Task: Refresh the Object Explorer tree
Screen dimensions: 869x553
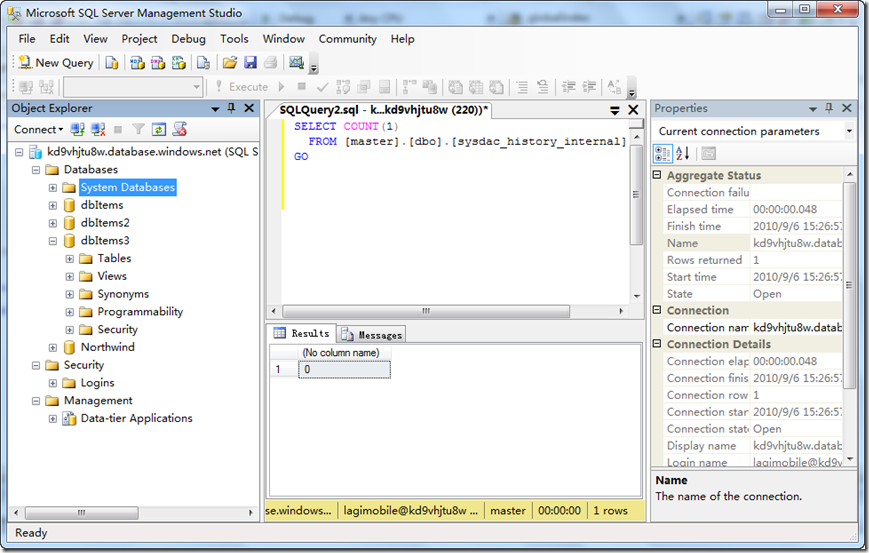Action: tap(159, 130)
